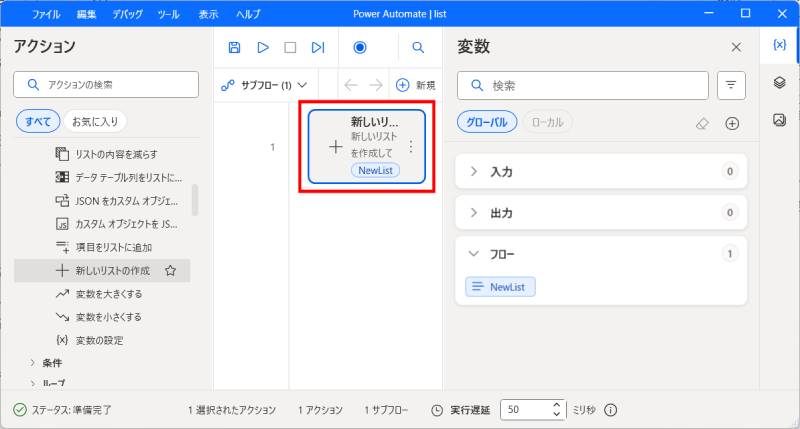Create a new subflow with 新規
The image size is (800, 429).
[x=415, y=85]
